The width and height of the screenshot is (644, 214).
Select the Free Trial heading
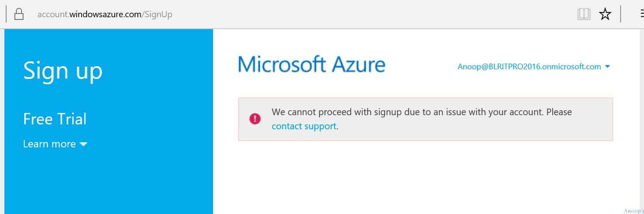55,119
